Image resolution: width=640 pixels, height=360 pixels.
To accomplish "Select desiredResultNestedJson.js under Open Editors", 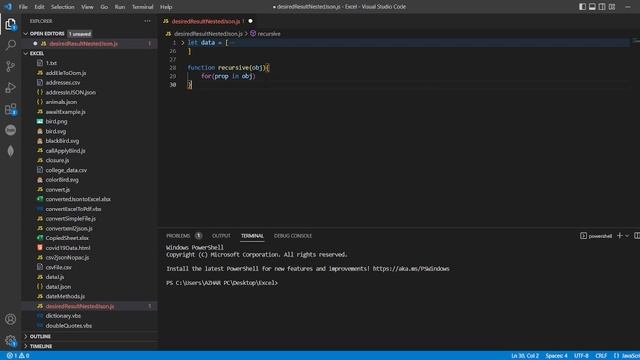I will pyautogui.click(x=83, y=44).
